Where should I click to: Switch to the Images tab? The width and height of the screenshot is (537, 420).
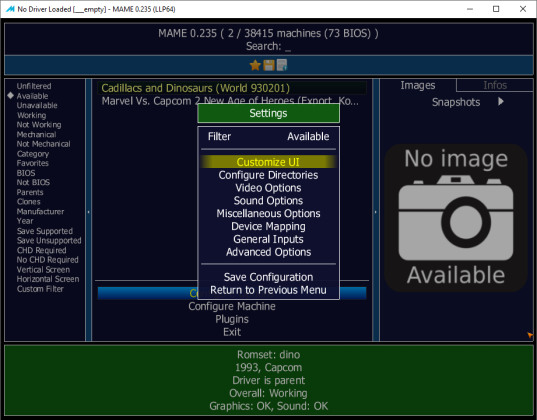coord(418,85)
